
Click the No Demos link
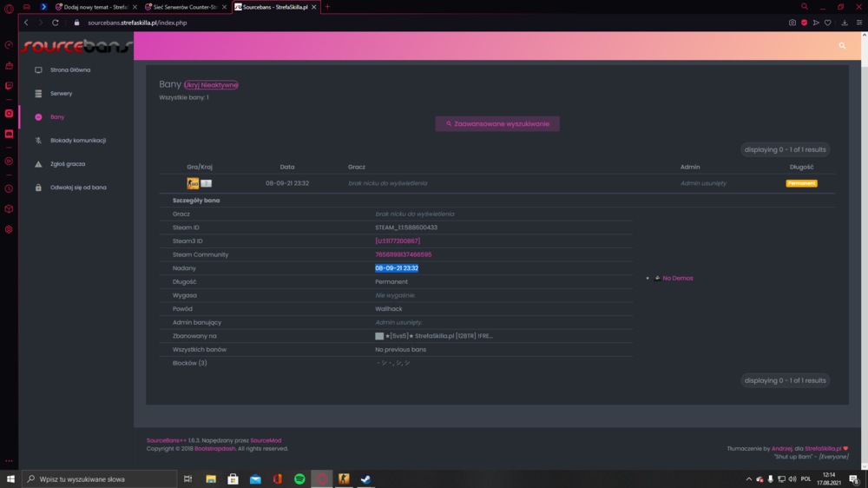(x=678, y=278)
